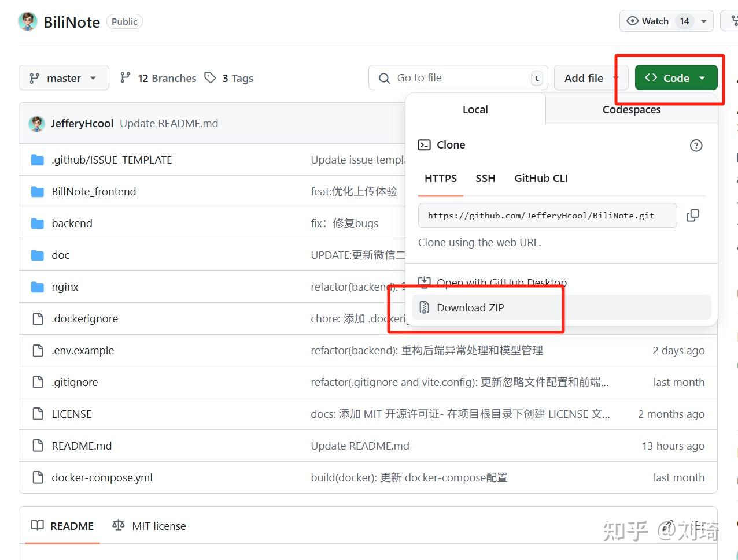Open the Clone help question mark icon
Viewport: 738px width, 560px height.
coord(696,145)
